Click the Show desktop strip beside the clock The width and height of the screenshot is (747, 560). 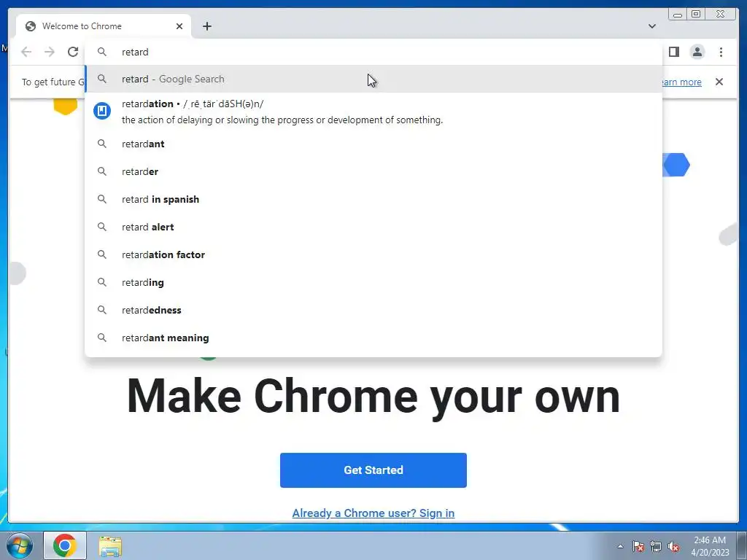tap(742, 545)
